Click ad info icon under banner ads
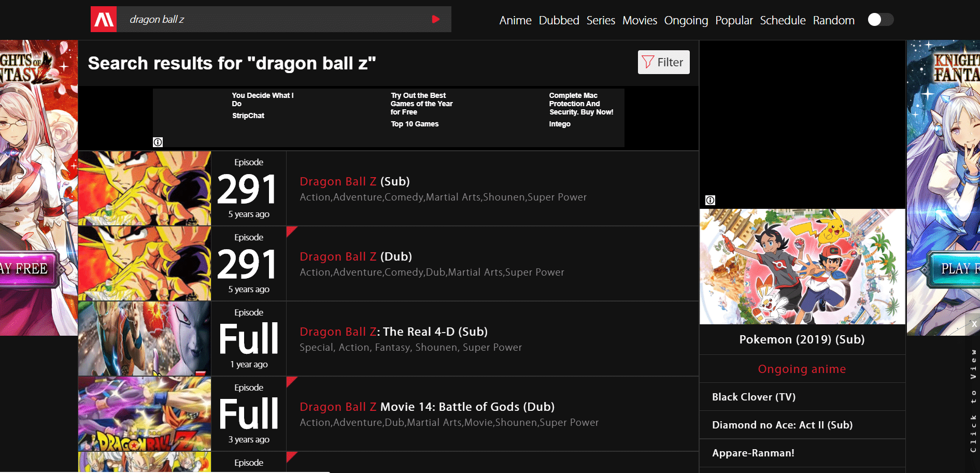The image size is (980, 473). [158, 142]
